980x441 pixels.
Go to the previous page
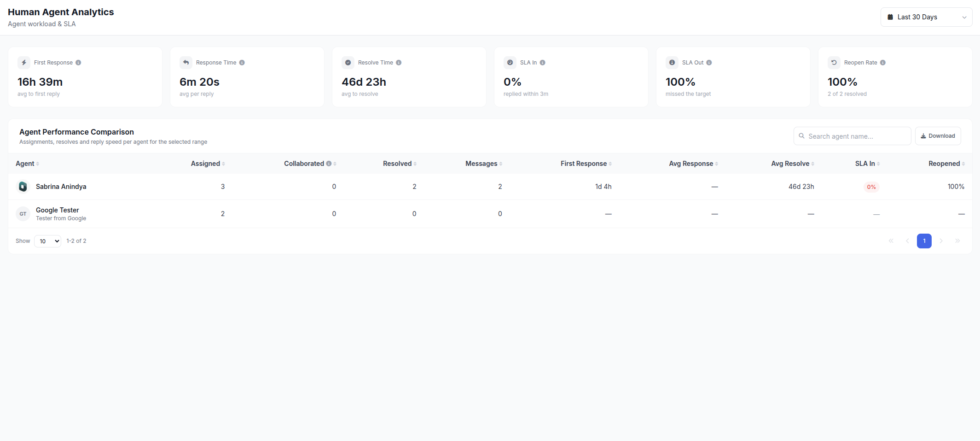[x=908, y=241]
